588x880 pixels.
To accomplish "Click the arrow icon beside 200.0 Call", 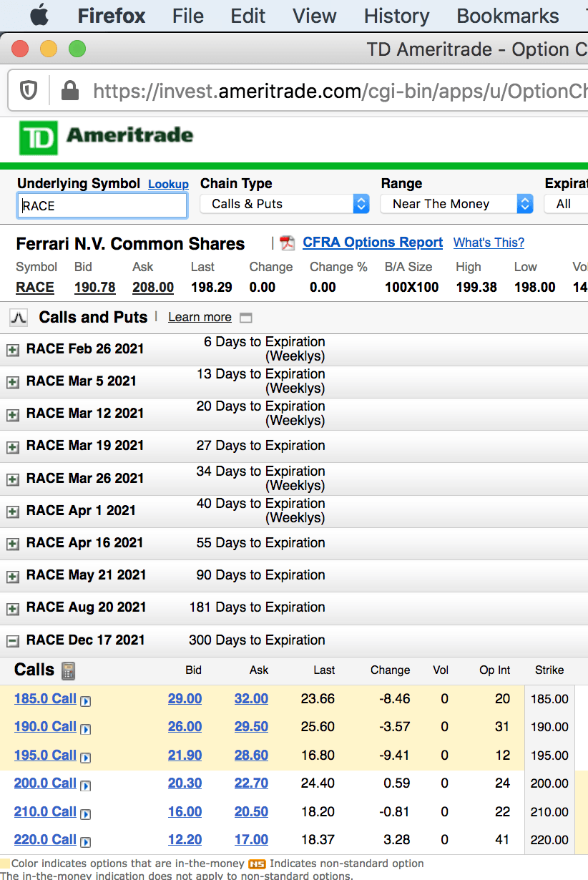I will (86, 786).
